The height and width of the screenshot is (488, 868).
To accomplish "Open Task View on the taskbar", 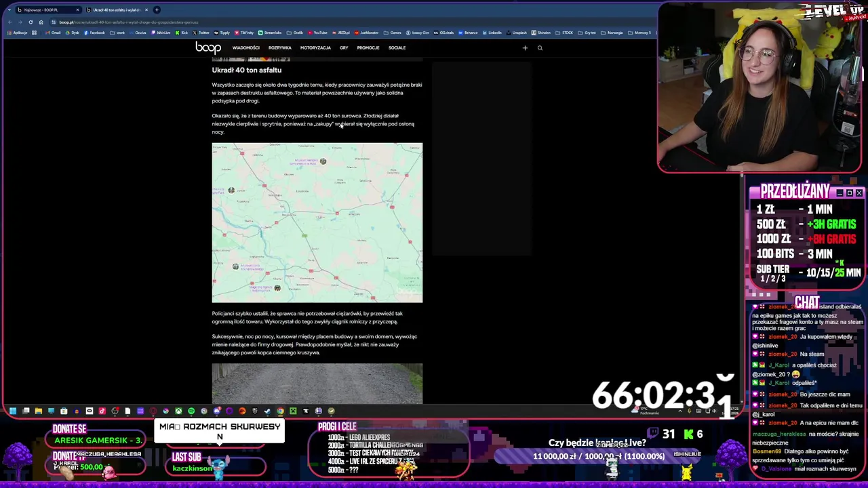I will click(26, 411).
